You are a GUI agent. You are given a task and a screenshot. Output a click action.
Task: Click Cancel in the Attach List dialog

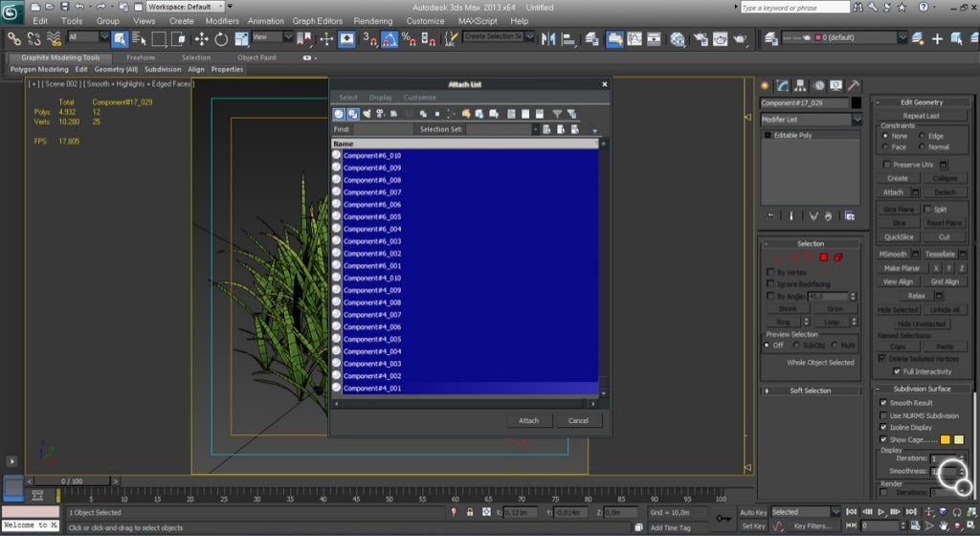pyautogui.click(x=578, y=420)
